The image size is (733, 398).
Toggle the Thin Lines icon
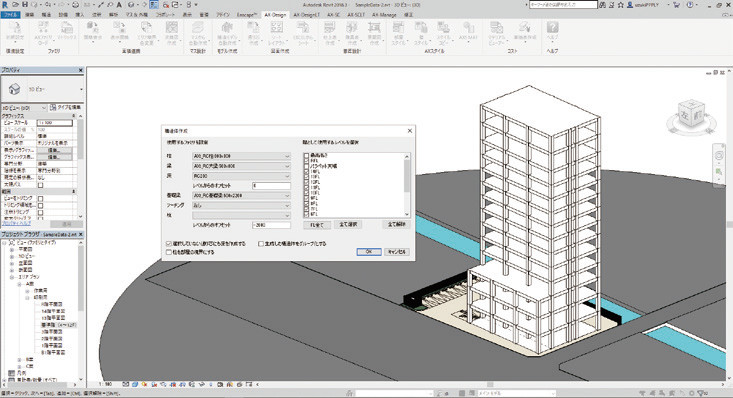154,5
